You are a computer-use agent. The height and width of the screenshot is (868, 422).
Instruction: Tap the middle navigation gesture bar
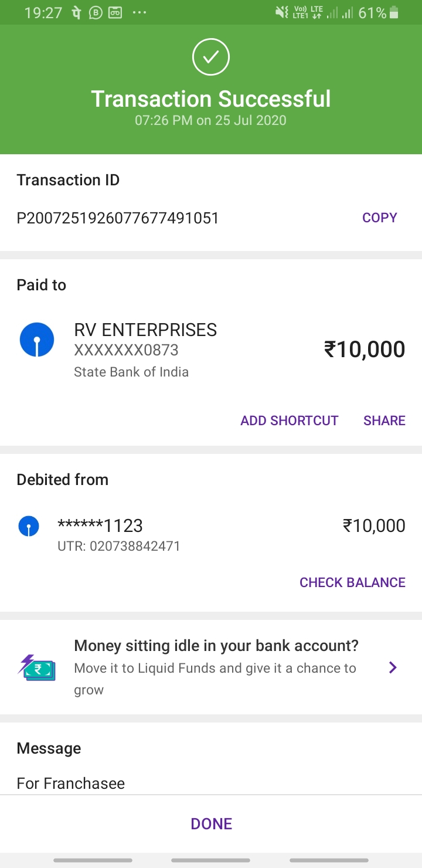(211, 860)
